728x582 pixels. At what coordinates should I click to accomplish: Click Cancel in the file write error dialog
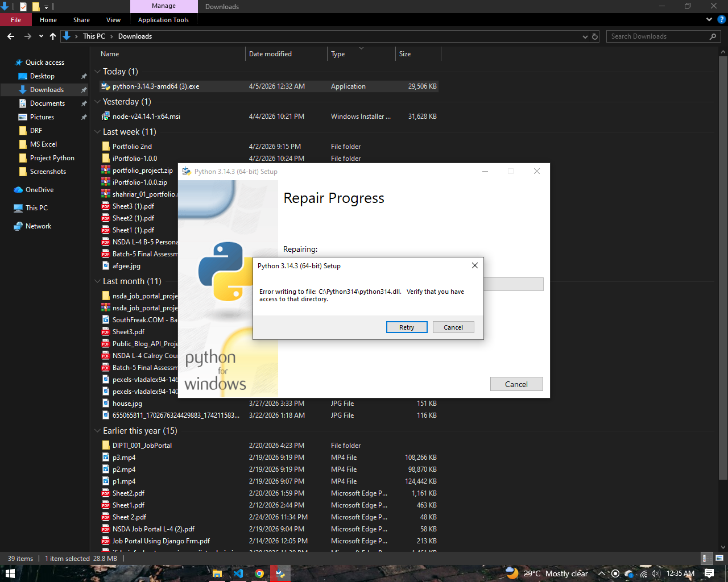pos(453,327)
